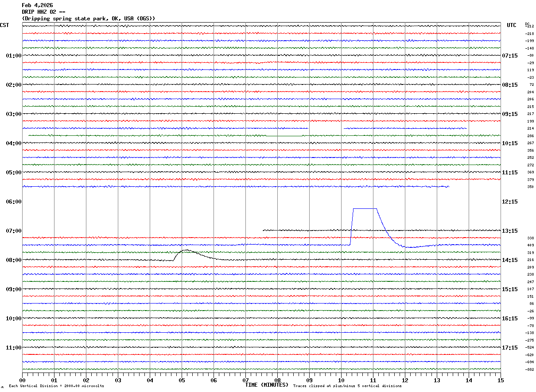Select the 10:00 CST time label

(14, 319)
